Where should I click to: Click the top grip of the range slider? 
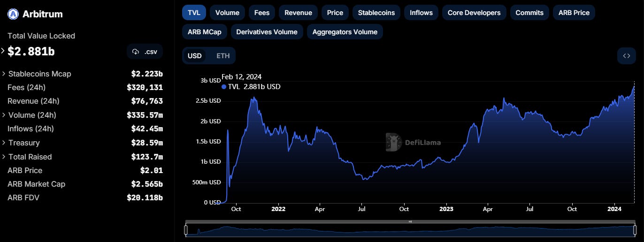click(410, 221)
